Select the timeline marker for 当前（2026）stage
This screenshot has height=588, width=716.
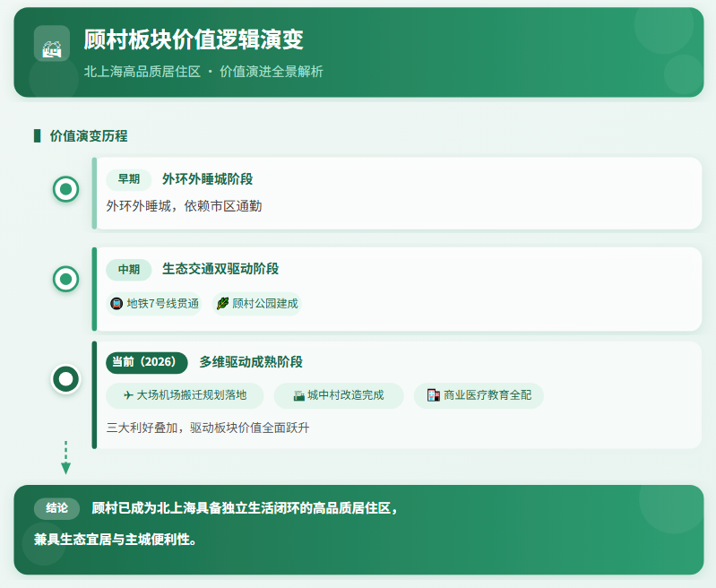tap(65, 379)
